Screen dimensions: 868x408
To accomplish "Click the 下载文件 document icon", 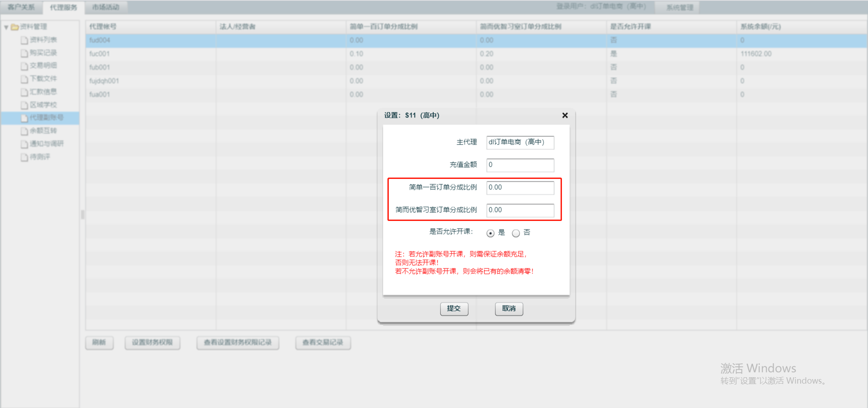I will 24,79.
